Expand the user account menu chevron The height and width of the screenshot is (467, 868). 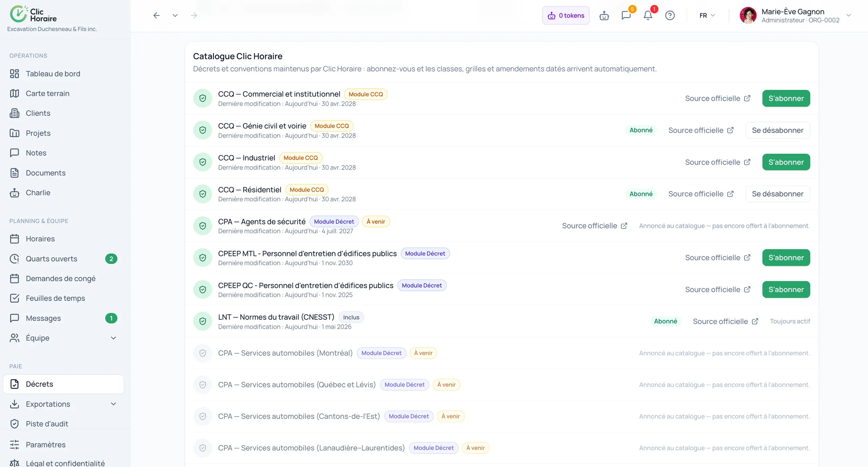coord(848,15)
